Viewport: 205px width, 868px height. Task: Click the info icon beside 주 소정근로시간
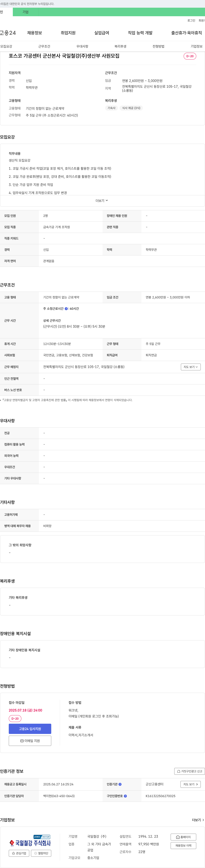[x=66, y=309]
